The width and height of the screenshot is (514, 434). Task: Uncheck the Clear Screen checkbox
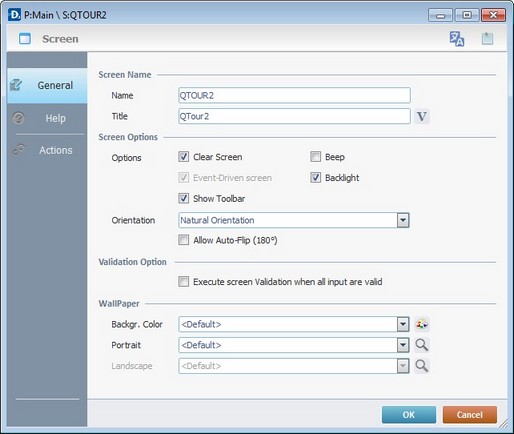(x=183, y=157)
